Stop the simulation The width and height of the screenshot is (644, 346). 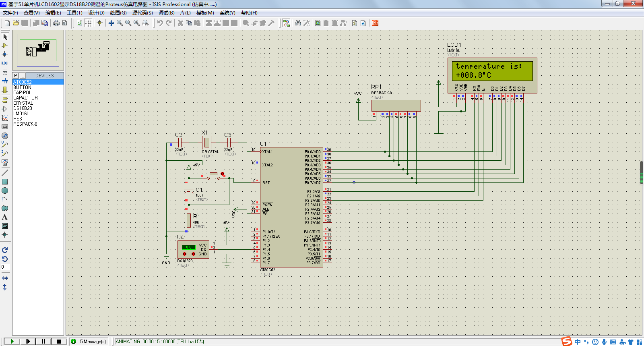pos(59,341)
